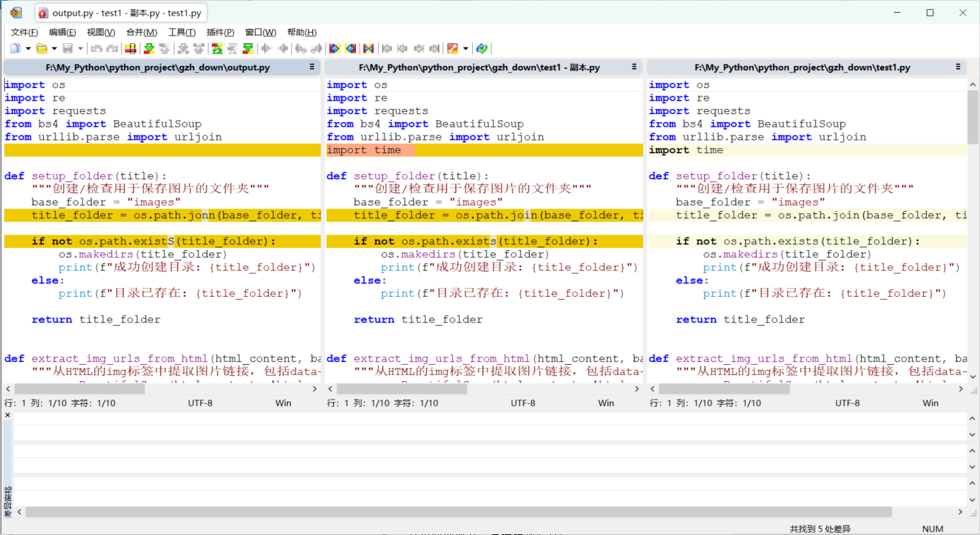The width and height of the screenshot is (980, 535).
Task: Jump to the next difference
Action: click(x=149, y=49)
